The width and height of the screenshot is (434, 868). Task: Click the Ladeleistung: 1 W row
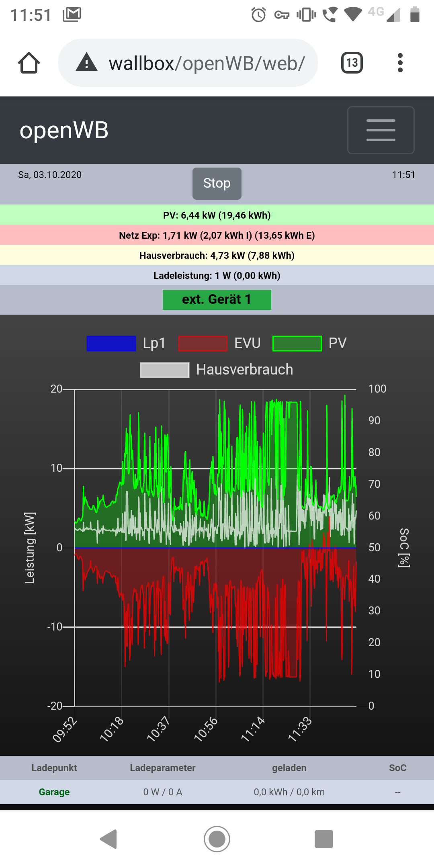[217, 275]
